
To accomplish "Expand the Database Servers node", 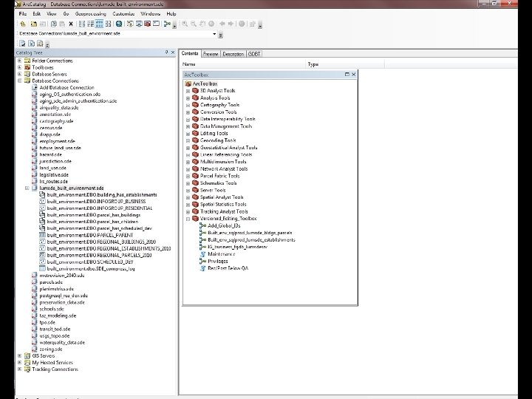I will point(20,74).
